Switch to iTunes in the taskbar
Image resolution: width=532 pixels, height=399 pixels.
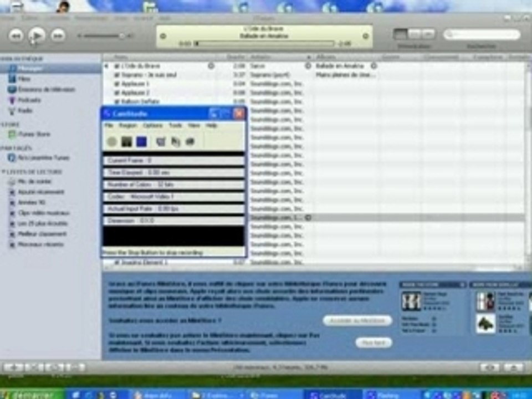pos(268,395)
